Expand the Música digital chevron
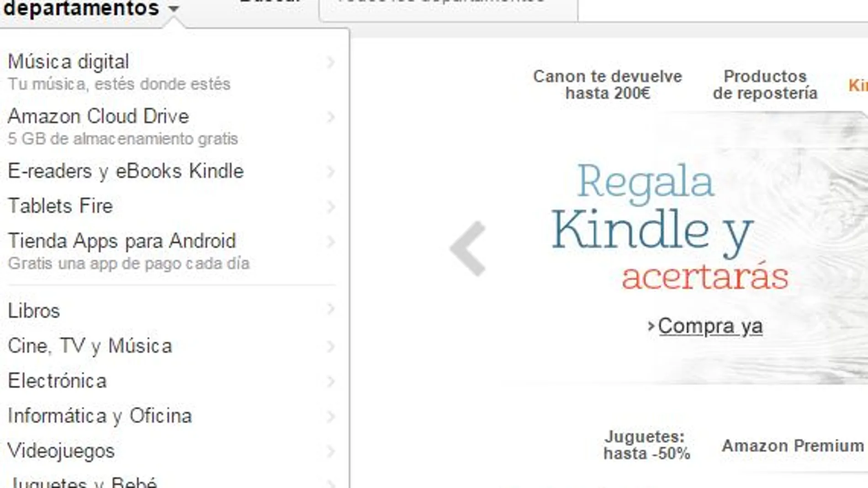The width and height of the screenshot is (868, 488). 331,62
